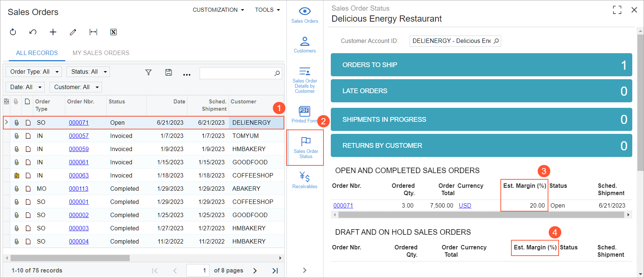Open attachments for order 000063

[16, 176]
